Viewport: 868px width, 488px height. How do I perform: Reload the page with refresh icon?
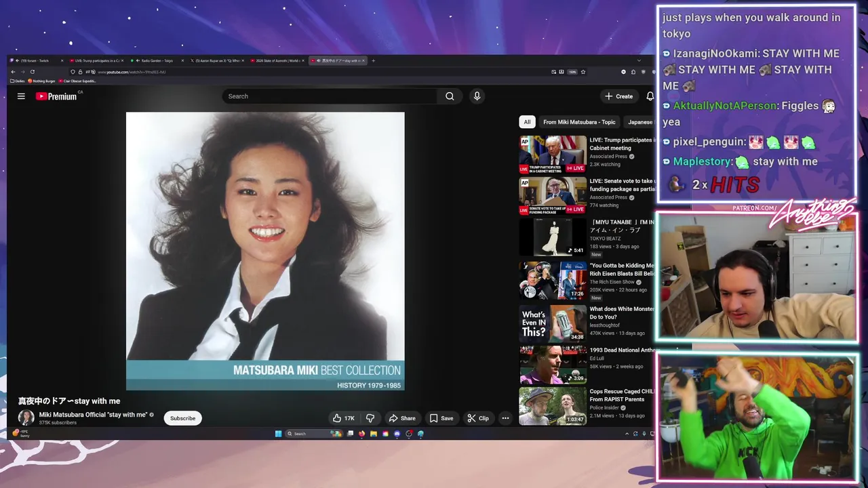[x=32, y=72]
